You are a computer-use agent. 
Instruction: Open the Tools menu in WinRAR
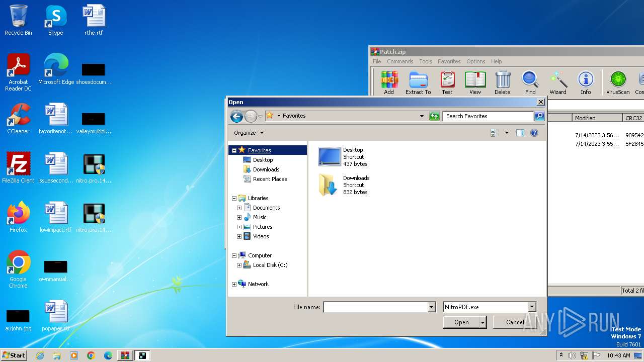[426, 61]
